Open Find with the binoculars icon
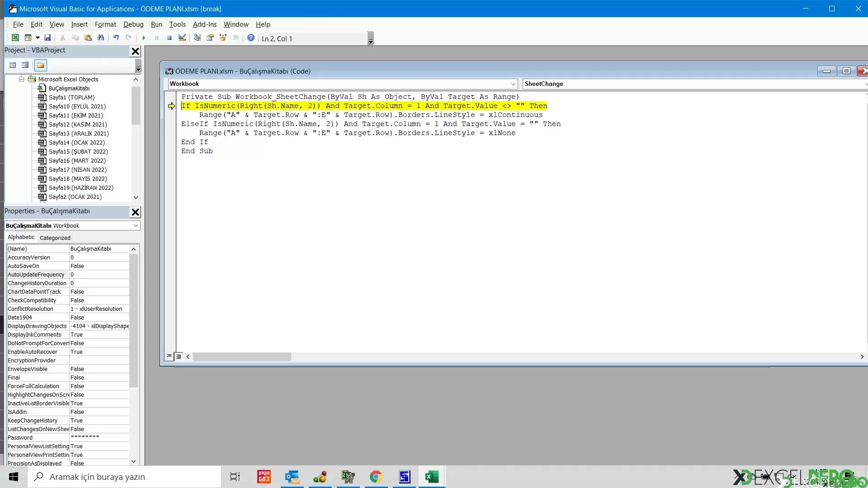868x488 pixels. tap(101, 38)
